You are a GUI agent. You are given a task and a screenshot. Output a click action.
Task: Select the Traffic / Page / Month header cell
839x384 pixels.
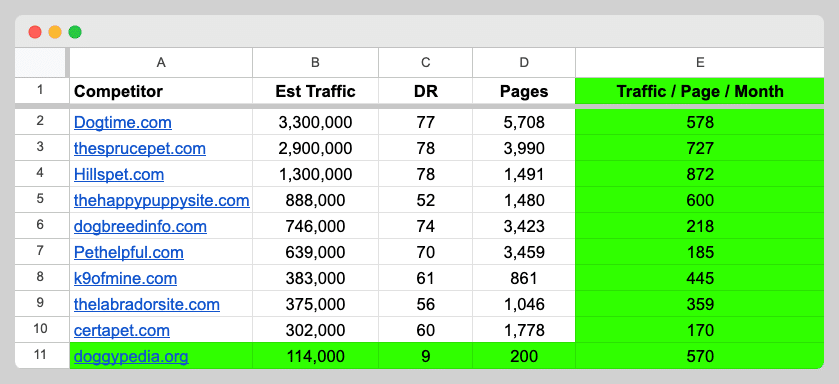(700, 91)
